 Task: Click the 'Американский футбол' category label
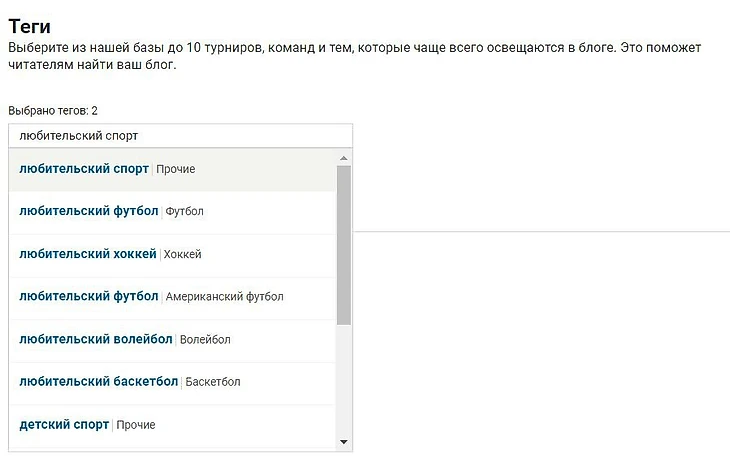tap(224, 297)
